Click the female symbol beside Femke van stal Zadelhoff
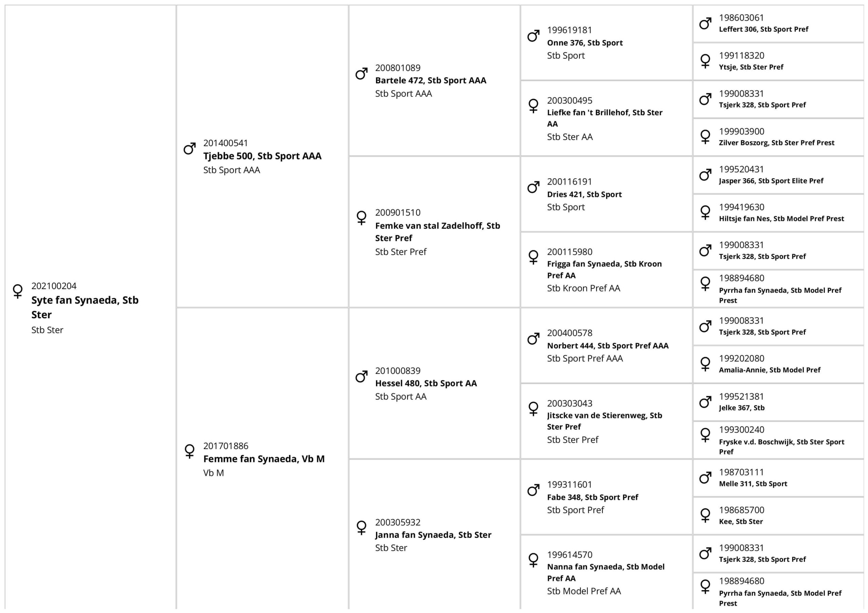This screenshot has width=868, height=613. tap(361, 218)
